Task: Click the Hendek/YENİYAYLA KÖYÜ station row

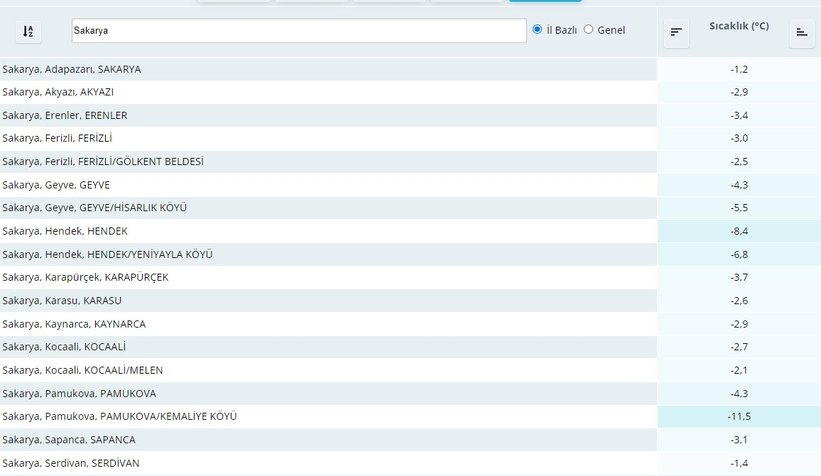Action: [x=108, y=255]
